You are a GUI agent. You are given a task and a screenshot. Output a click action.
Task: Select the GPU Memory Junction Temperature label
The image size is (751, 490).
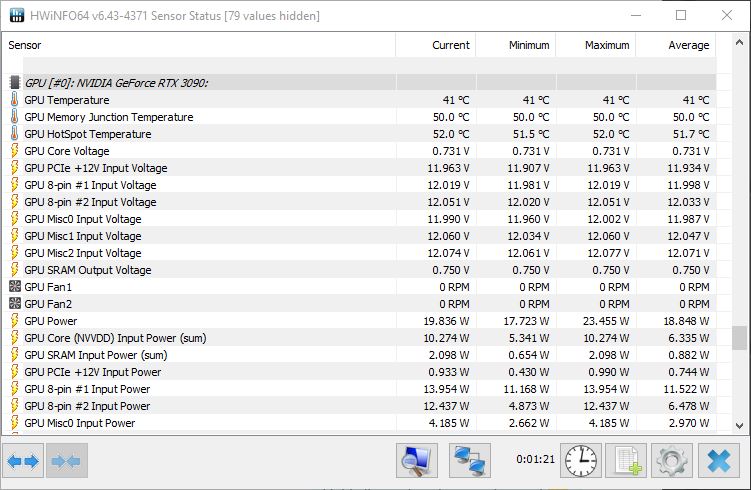click(x=109, y=117)
